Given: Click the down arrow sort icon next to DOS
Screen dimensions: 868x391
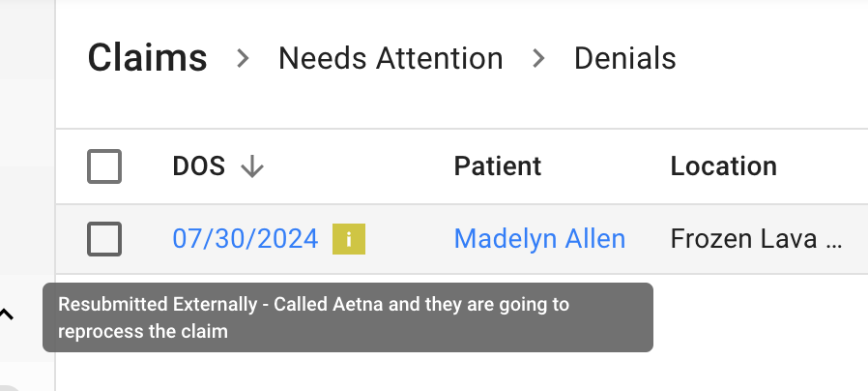Looking at the screenshot, I should pos(252,166).
